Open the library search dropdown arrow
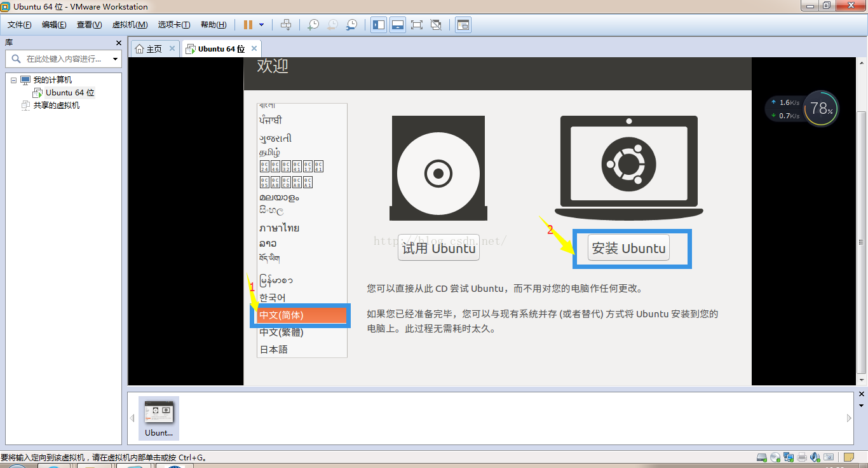The image size is (868, 468). tap(115, 59)
